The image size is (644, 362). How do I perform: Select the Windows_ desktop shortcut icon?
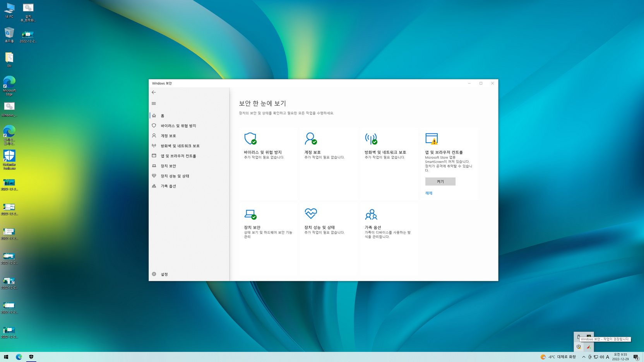click(x=9, y=109)
